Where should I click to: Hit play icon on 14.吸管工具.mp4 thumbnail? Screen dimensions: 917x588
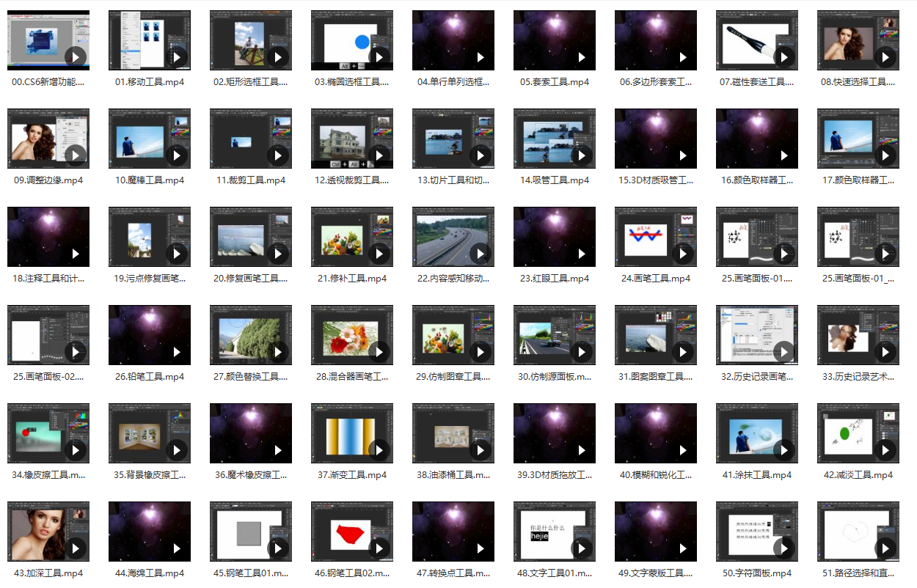click(x=582, y=155)
